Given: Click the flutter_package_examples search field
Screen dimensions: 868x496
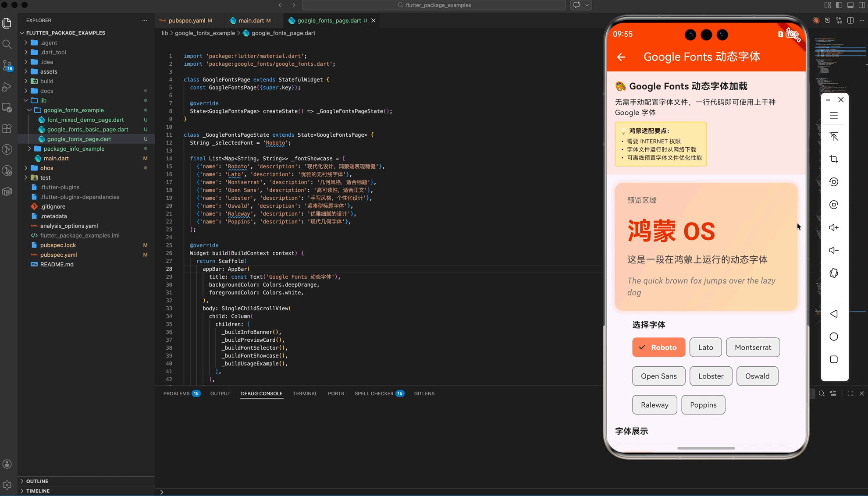Looking at the screenshot, I should 434,5.
